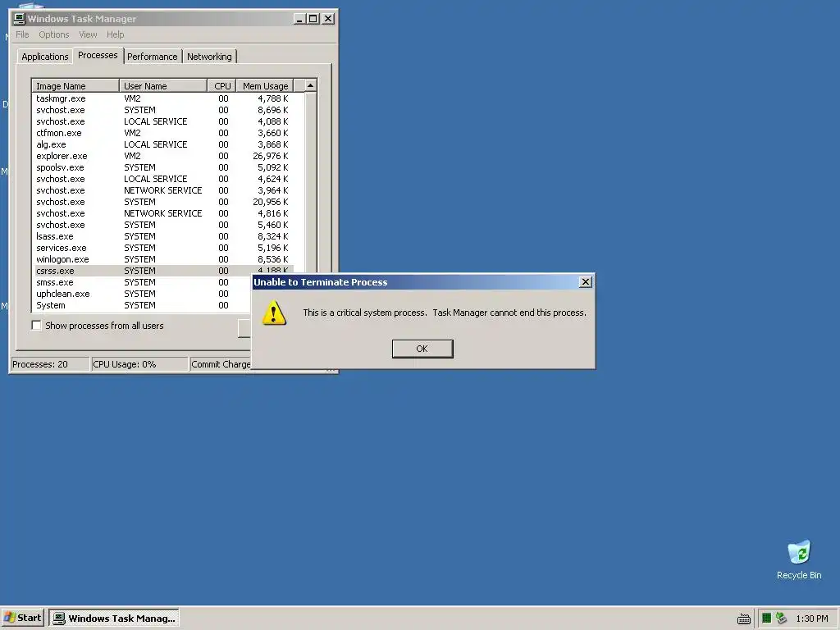The width and height of the screenshot is (840, 630).
Task: Click CPU Usage: 0% in status bar
Action: click(139, 364)
